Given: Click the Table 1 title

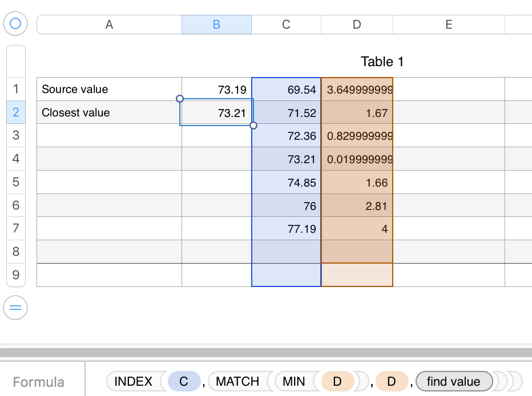Looking at the screenshot, I should pos(382,62).
